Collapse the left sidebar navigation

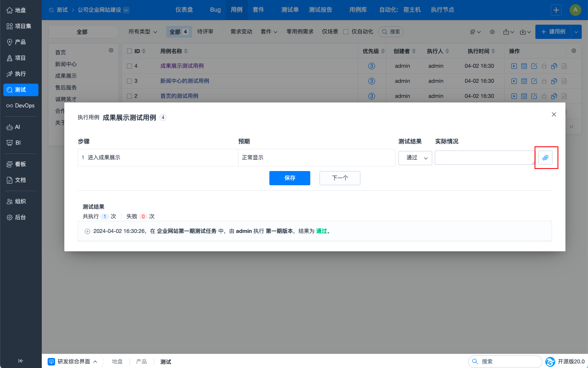20,361
